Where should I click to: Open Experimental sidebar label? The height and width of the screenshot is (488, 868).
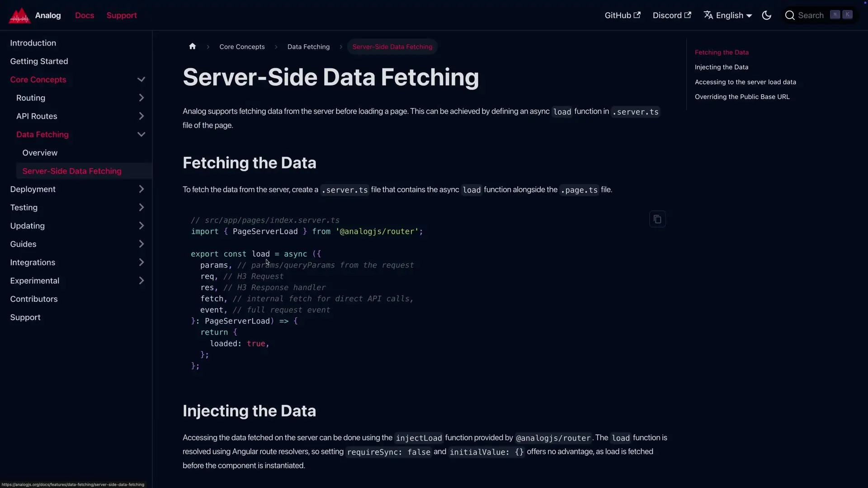point(34,281)
